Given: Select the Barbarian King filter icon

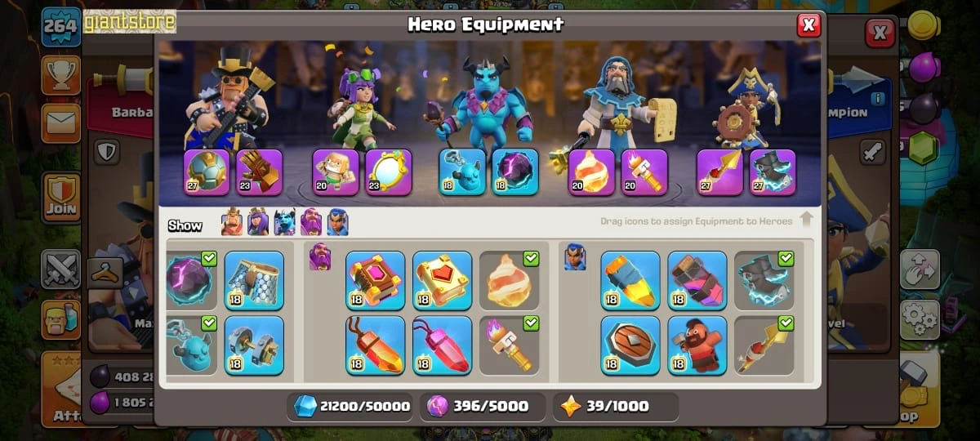Looking at the screenshot, I should [x=232, y=222].
